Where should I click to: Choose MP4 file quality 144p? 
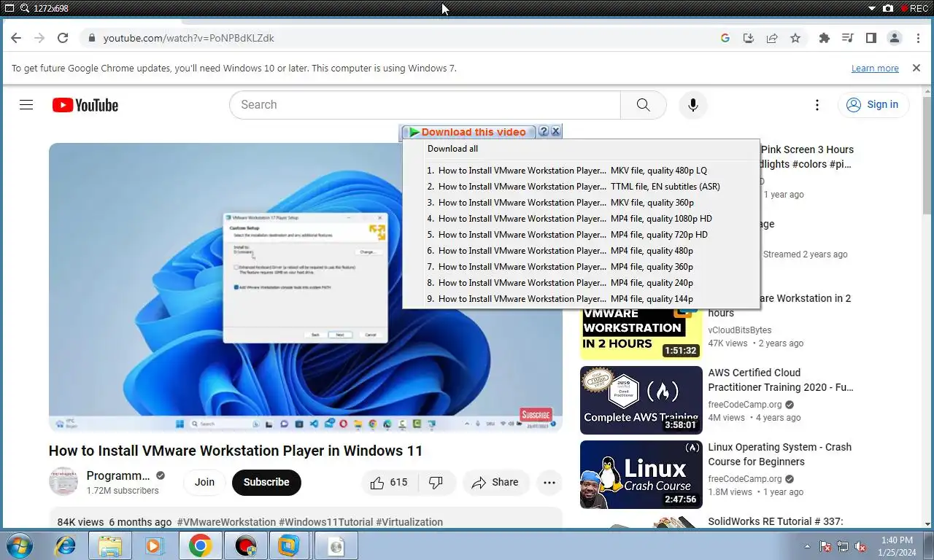[x=582, y=299]
